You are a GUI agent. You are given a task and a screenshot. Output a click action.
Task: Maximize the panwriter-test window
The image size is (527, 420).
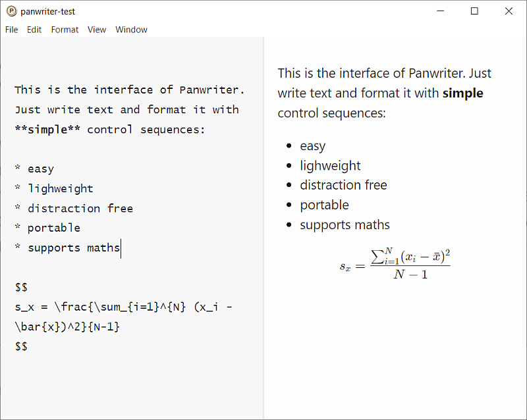tap(474, 11)
